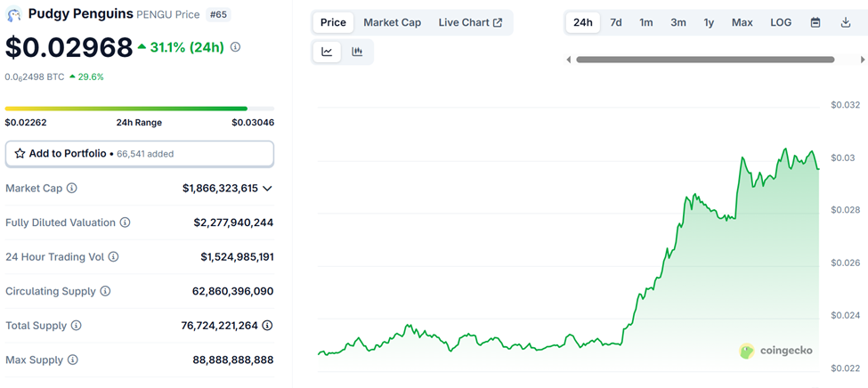The image size is (868, 388).
Task: Click the 24h Range progress bar
Action: coord(140,109)
